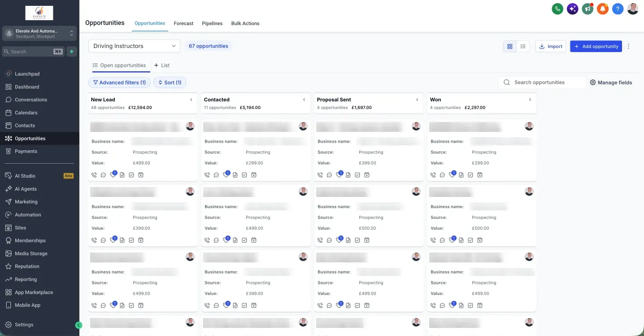The height and width of the screenshot is (336, 644).
Task: Open the Bulk Actions tab
Action: click(245, 23)
